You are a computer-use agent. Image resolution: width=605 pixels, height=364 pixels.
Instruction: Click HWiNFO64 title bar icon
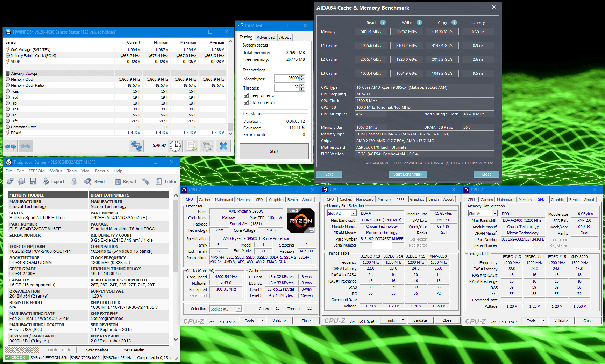click(8, 32)
